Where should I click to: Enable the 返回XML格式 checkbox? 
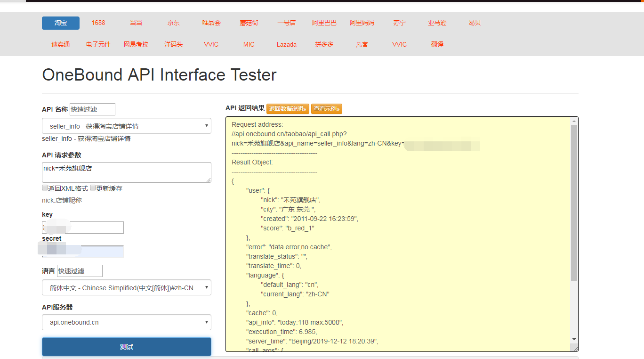point(45,188)
